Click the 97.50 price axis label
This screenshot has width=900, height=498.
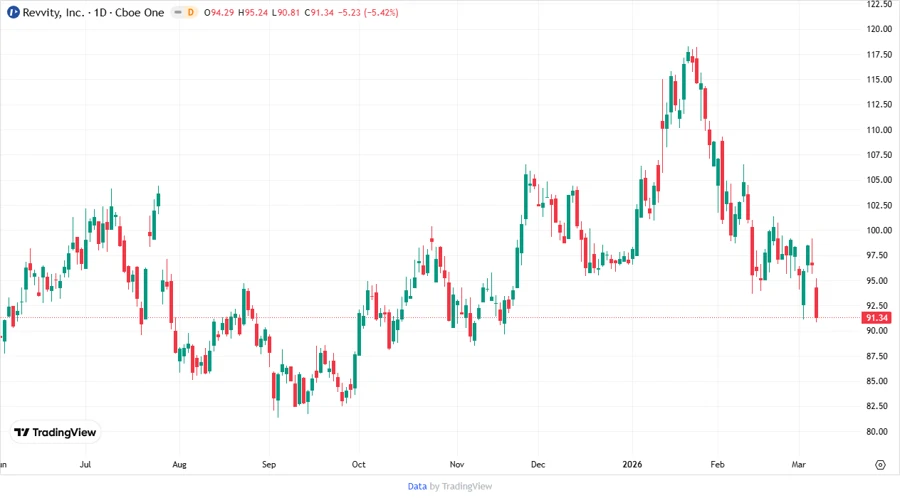(x=879, y=255)
